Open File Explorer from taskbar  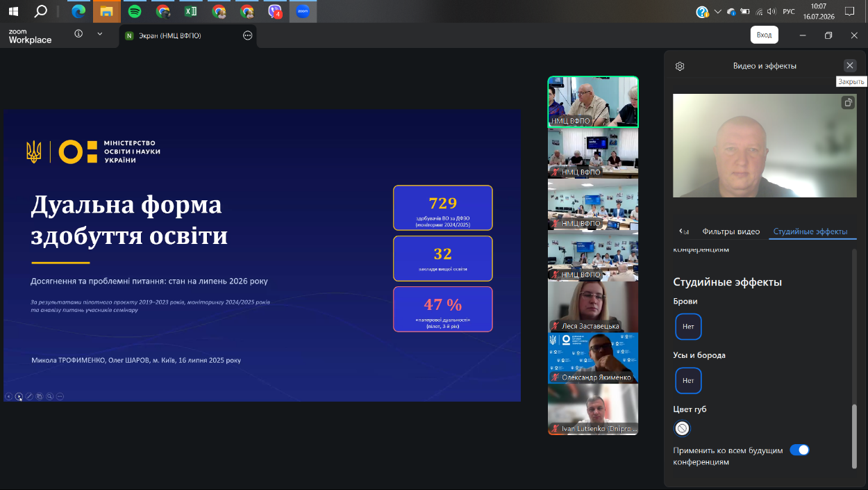click(x=106, y=11)
